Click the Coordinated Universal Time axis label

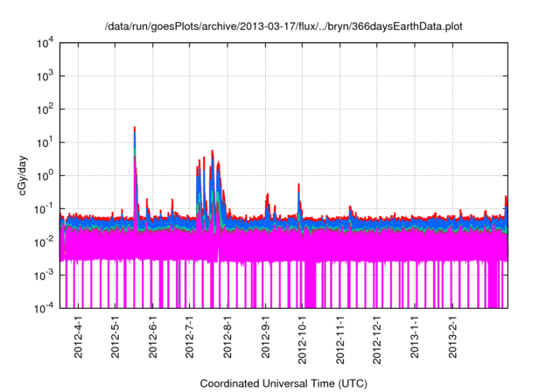click(283, 383)
